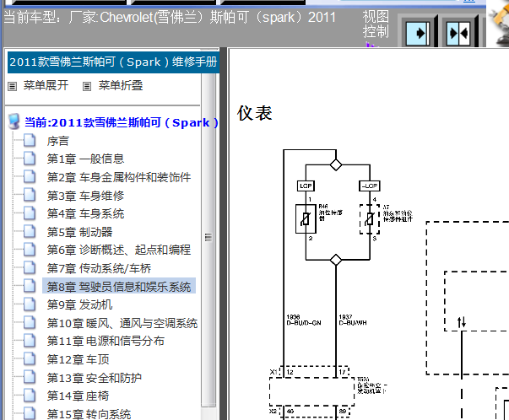Select root node 当前:2011款雪佛兰斯帕可 (Spark)
Image resolution: width=509 pixels, height=420 pixels.
click(121, 122)
